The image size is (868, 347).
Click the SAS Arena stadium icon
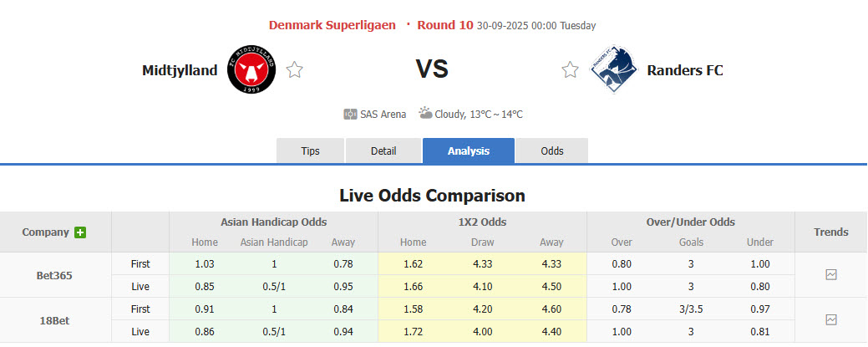tap(350, 114)
